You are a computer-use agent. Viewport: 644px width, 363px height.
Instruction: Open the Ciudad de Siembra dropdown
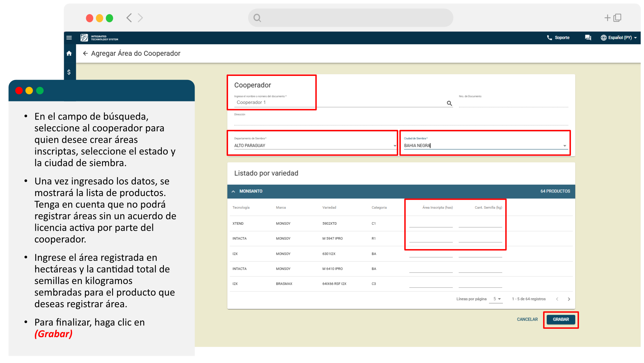click(485, 145)
